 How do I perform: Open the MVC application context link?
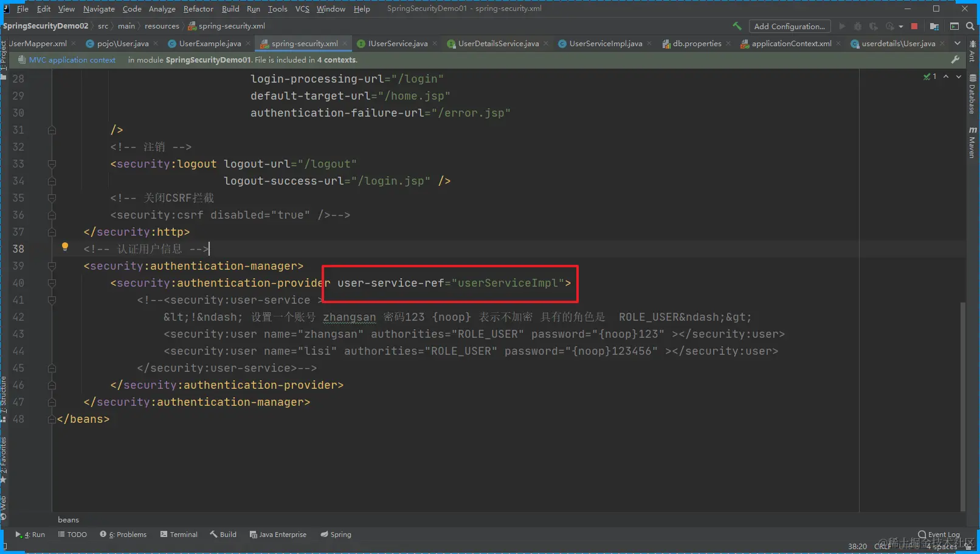pyautogui.click(x=72, y=60)
